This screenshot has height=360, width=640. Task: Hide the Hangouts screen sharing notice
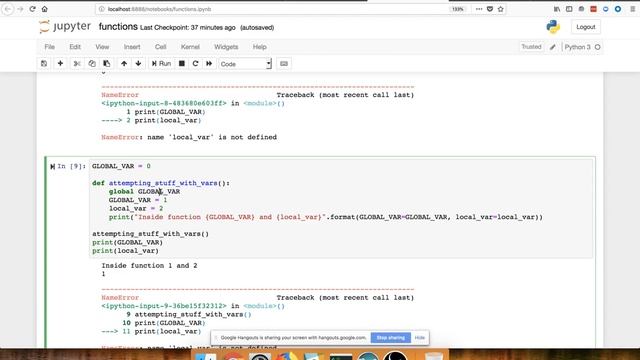420,338
